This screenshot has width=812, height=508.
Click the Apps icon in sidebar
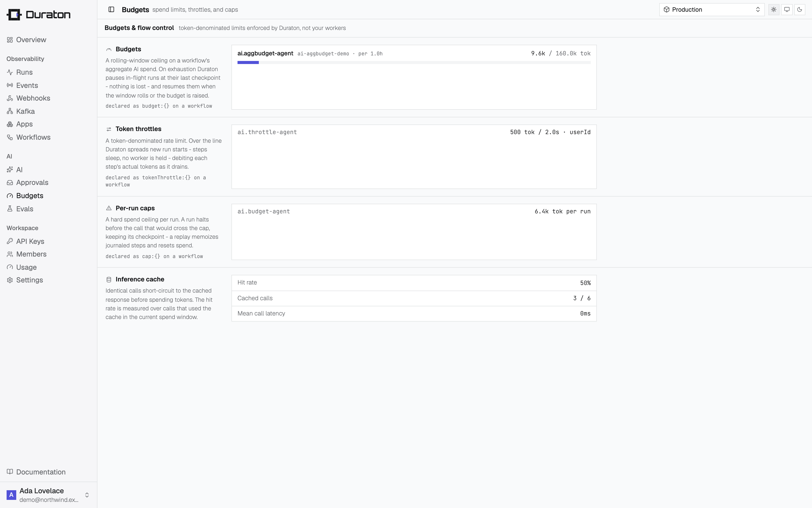pyautogui.click(x=10, y=124)
